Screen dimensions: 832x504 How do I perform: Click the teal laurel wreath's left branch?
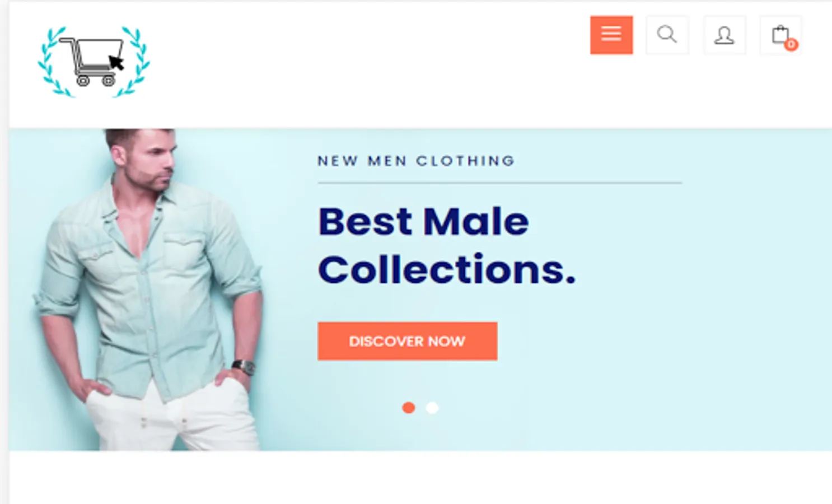[52, 63]
